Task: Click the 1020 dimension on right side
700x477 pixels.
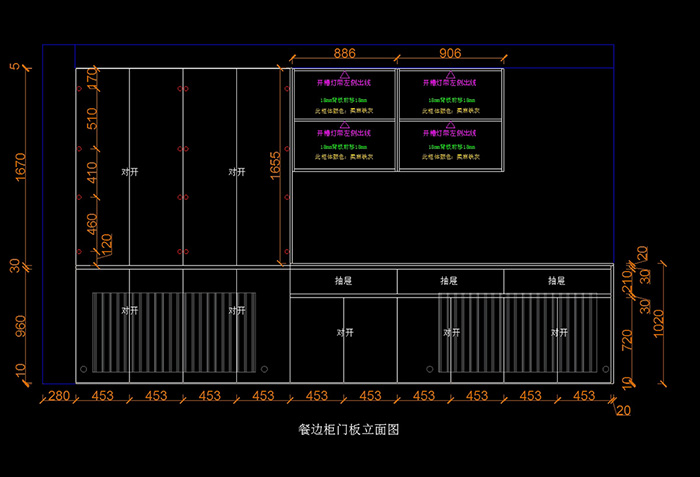Action: tap(657, 322)
